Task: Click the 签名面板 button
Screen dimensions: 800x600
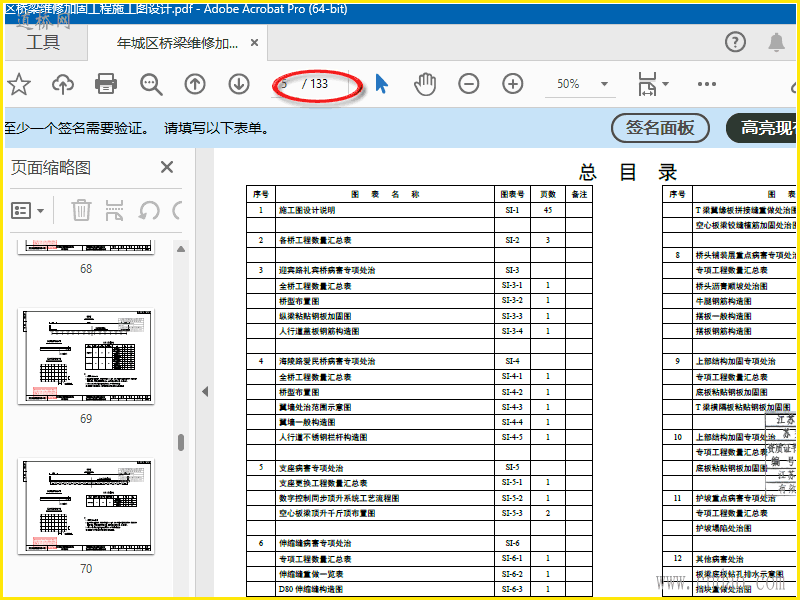Action: (660, 128)
